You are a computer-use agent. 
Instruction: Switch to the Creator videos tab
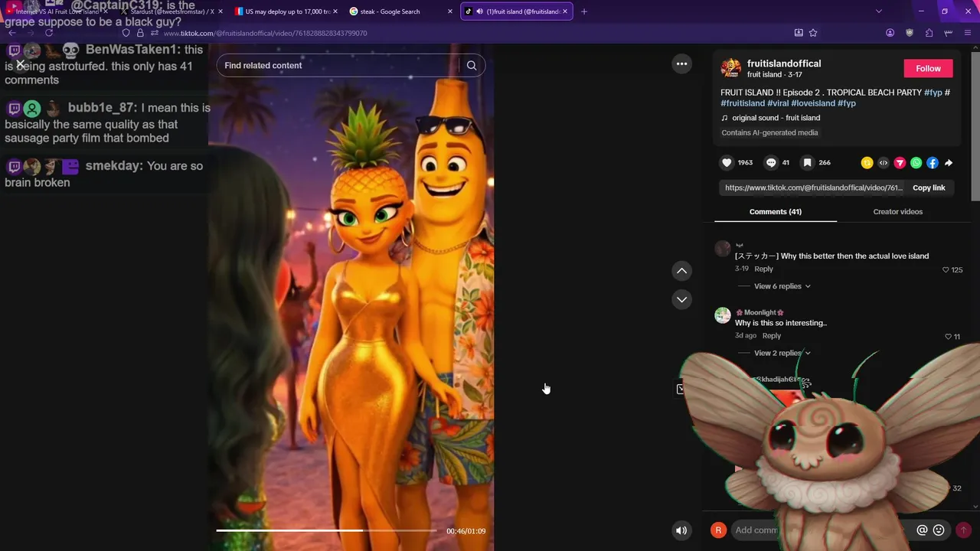click(x=897, y=211)
